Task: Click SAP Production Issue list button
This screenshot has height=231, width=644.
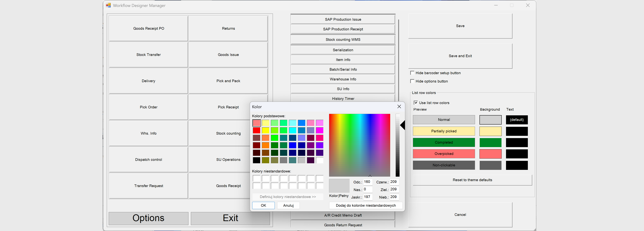Action: click(343, 20)
